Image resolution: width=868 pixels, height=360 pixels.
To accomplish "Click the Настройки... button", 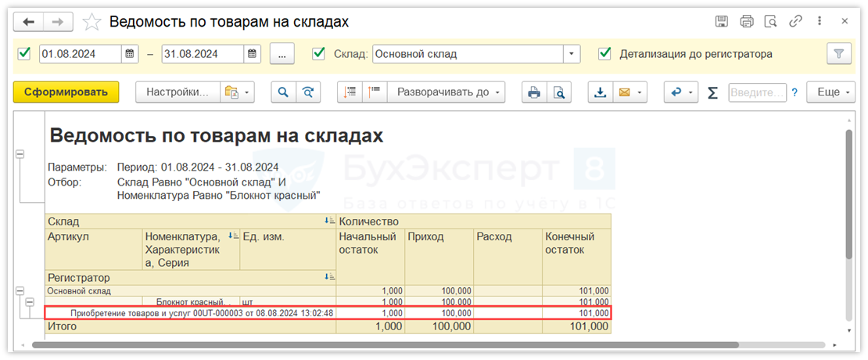I will pyautogui.click(x=177, y=92).
